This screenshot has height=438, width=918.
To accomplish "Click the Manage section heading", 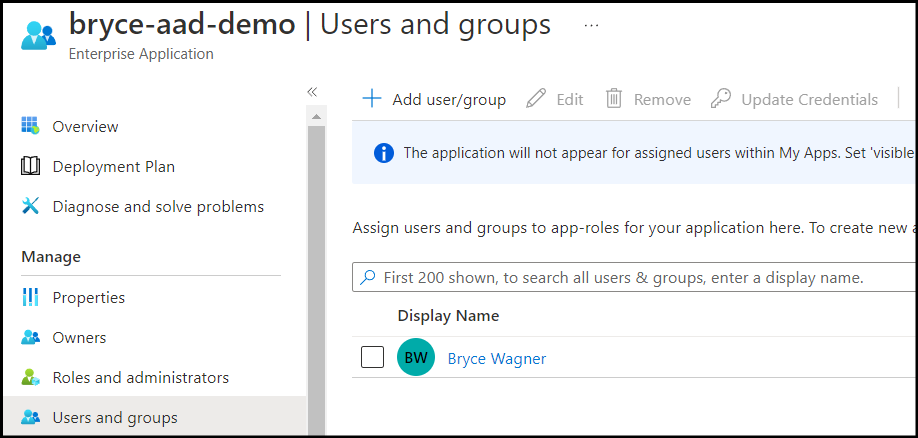I will [51, 257].
